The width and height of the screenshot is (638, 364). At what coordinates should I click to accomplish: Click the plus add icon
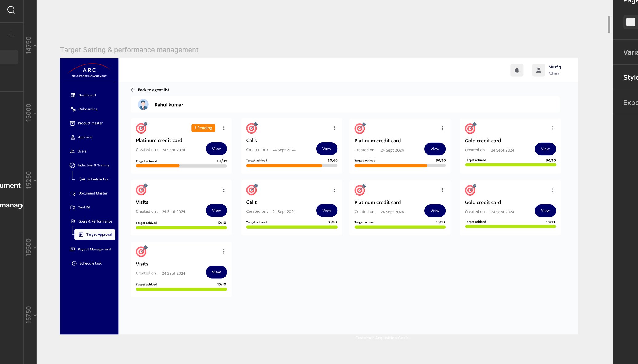[11, 35]
